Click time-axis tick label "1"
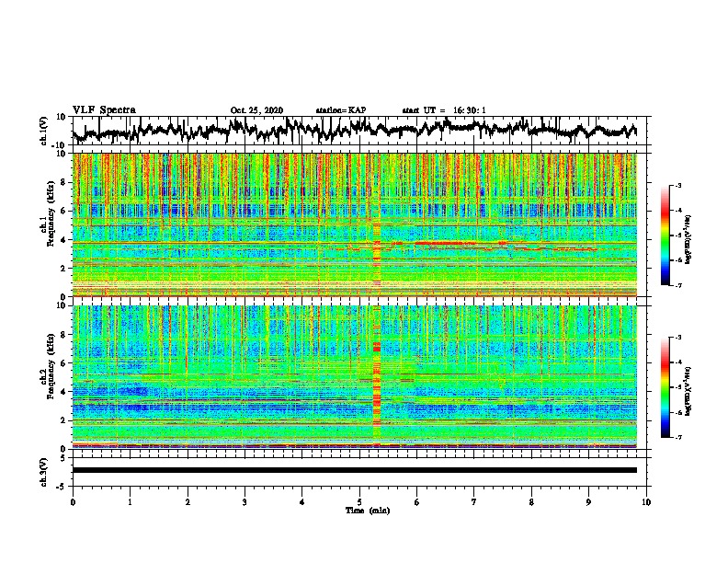728x563 pixels. [x=130, y=502]
